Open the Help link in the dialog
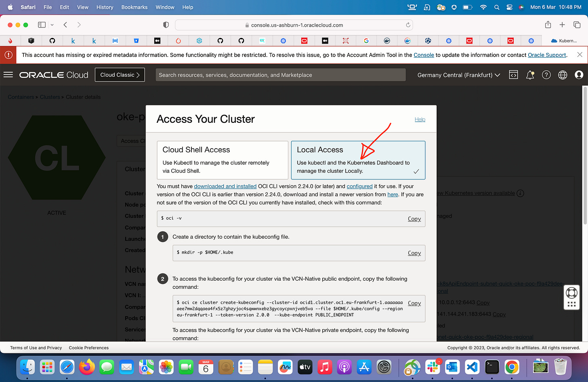The width and height of the screenshot is (588, 382). pyautogui.click(x=420, y=119)
